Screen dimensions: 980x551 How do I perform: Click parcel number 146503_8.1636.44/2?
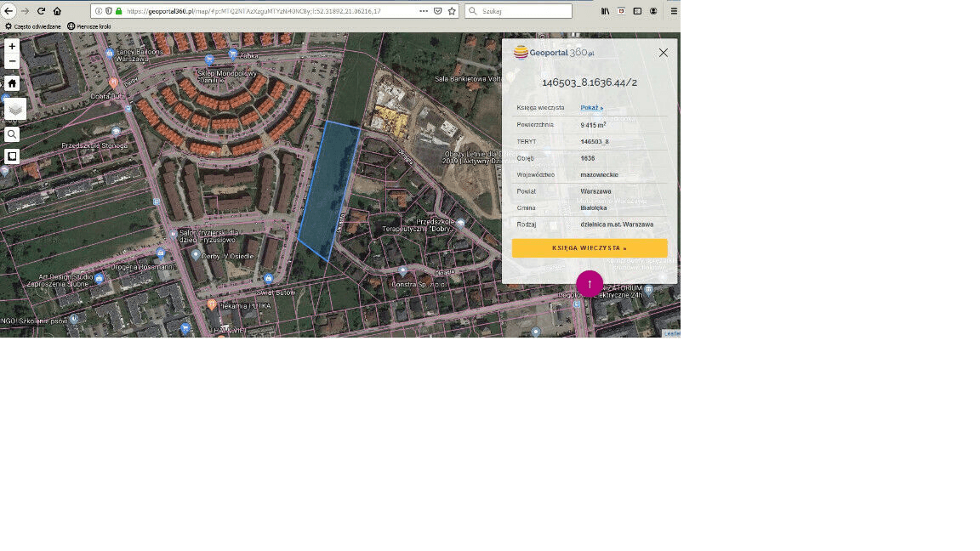590,82
